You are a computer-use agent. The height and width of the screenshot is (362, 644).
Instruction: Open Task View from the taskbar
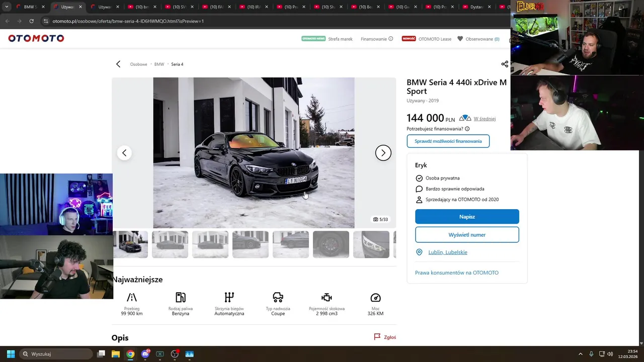point(101,354)
